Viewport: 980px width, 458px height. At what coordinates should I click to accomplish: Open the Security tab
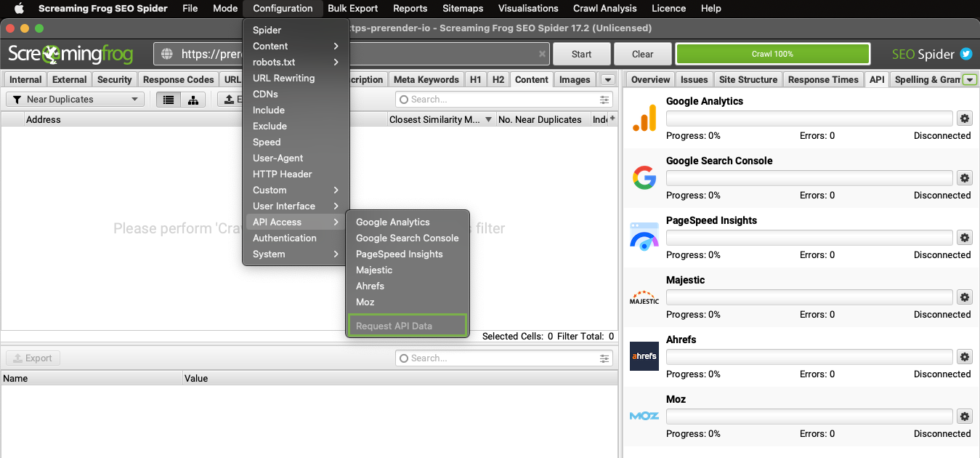tap(114, 80)
